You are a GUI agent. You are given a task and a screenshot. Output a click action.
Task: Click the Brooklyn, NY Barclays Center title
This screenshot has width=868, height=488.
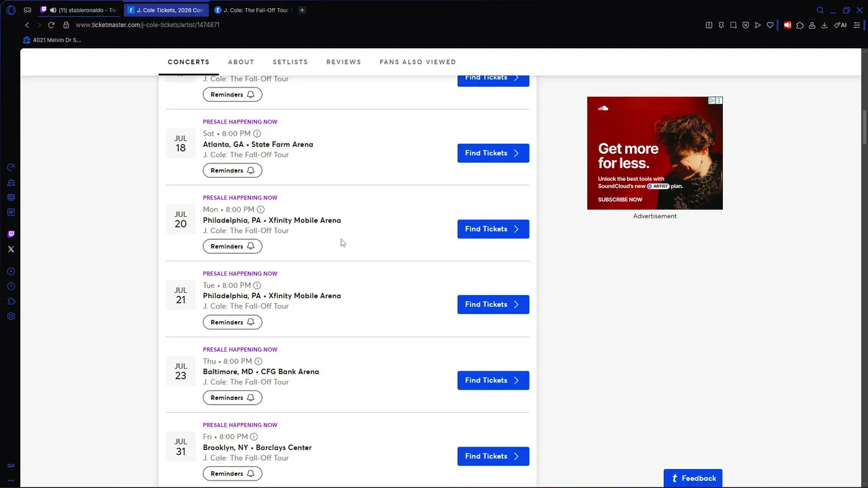pyautogui.click(x=257, y=447)
